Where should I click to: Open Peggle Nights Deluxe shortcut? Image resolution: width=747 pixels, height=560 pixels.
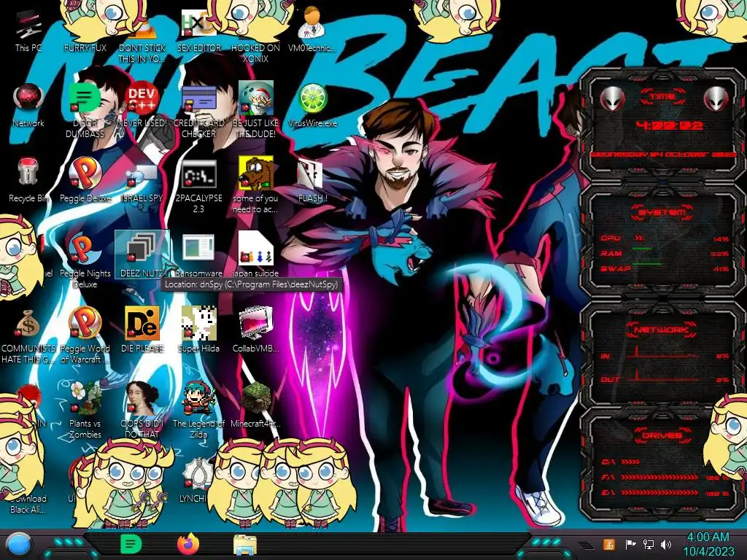[x=85, y=261]
